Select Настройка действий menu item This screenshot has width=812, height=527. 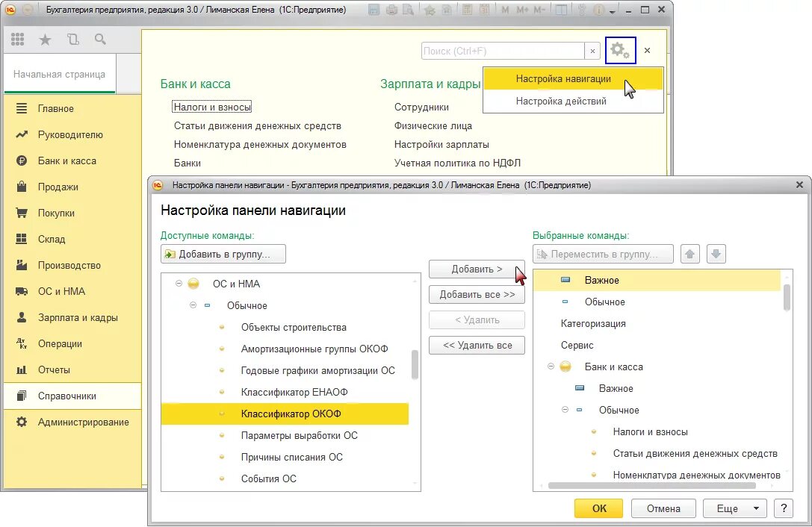coord(573,101)
